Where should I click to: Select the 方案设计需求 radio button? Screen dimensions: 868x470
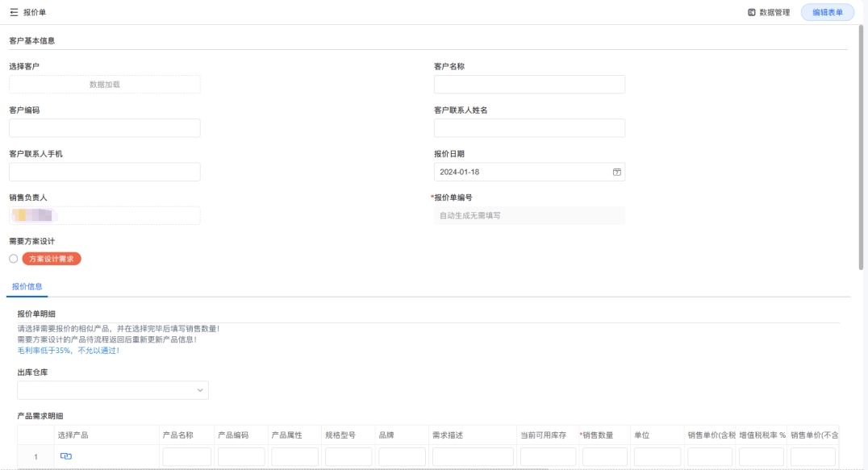point(13,259)
